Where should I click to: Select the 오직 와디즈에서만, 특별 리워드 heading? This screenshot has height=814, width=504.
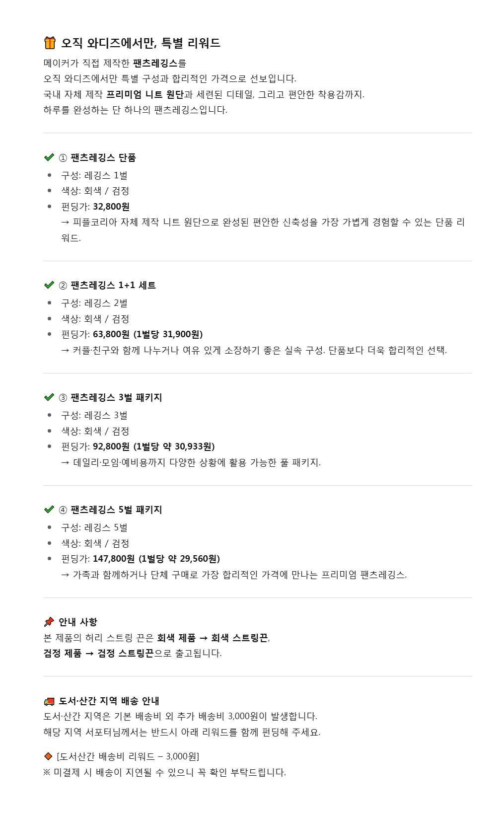(141, 43)
